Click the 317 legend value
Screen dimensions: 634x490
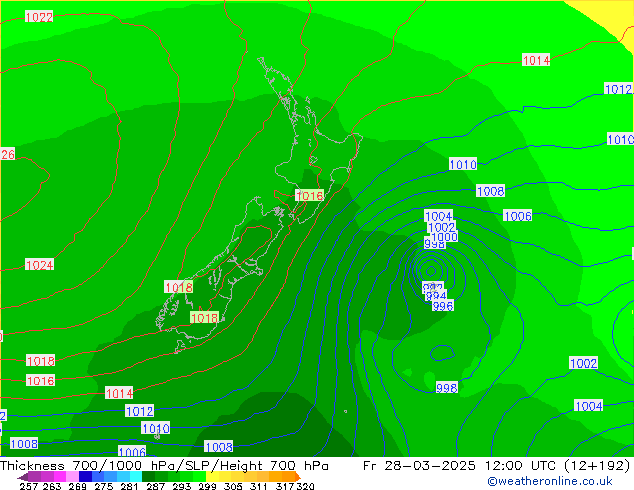pyautogui.click(x=285, y=486)
